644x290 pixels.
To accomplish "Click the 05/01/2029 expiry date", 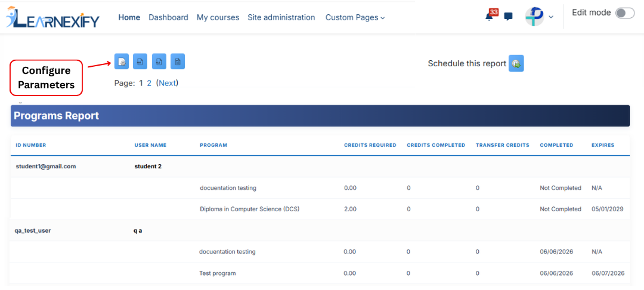I will [608, 209].
